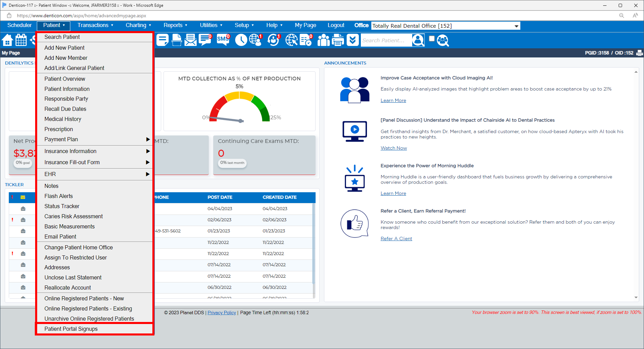This screenshot has width=644, height=349.
Task: Tick the checkbox next to patient search
Action: 431,39
